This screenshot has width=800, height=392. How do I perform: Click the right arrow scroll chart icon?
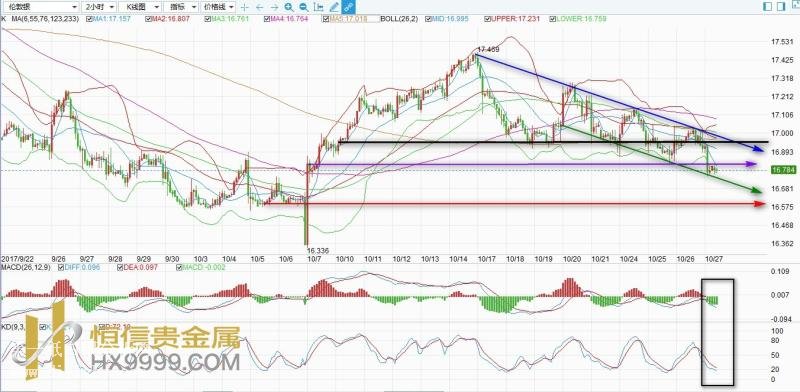274,7
